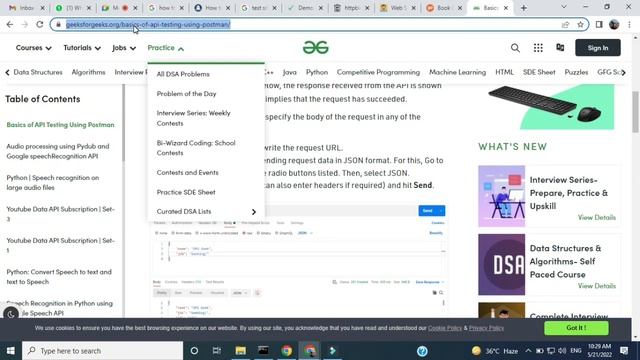Show hidden system tray icons

click(528, 351)
